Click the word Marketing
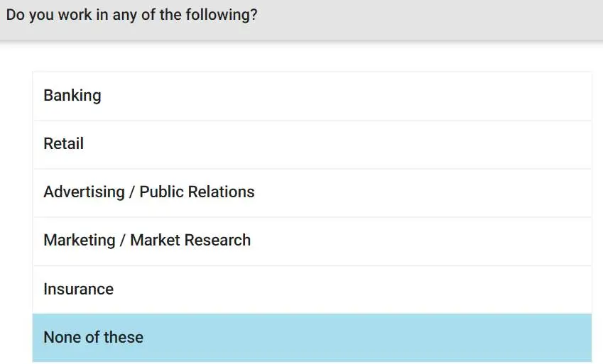This screenshot has height=364, width=603. pos(80,241)
